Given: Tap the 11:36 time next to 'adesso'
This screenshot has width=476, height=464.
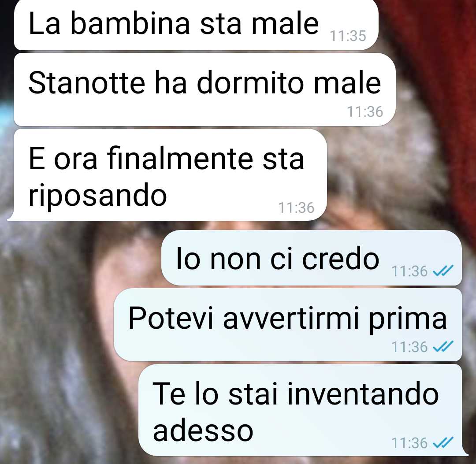Looking at the screenshot, I should click(409, 443).
